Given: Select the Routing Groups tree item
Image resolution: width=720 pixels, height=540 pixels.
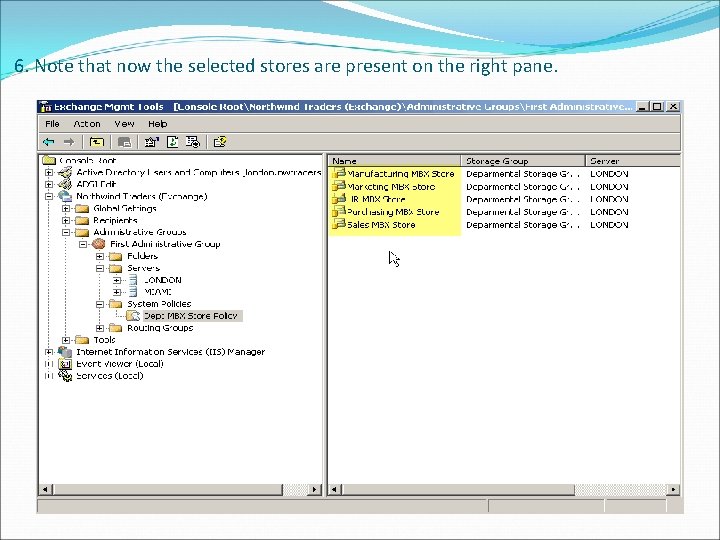Looking at the screenshot, I should pyautogui.click(x=160, y=328).
